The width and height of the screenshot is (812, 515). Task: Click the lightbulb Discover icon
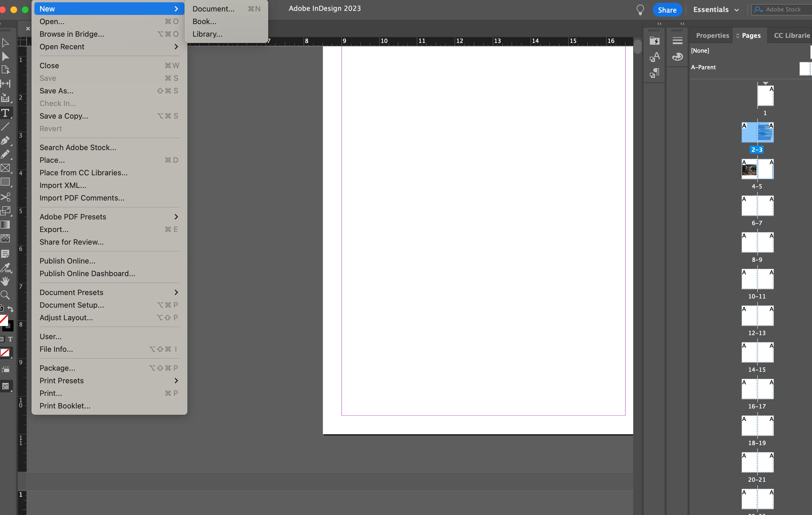pos(640,10)
